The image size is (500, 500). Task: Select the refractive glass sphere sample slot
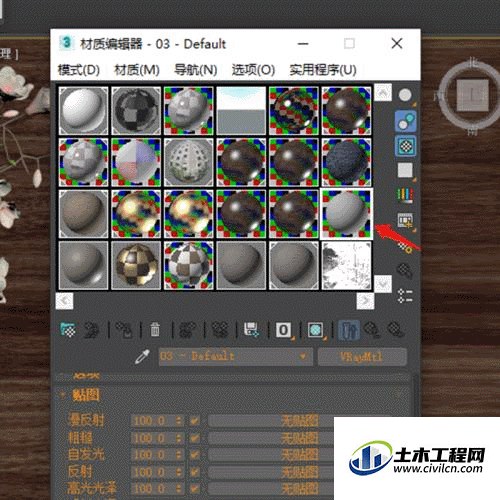point(294,111)
